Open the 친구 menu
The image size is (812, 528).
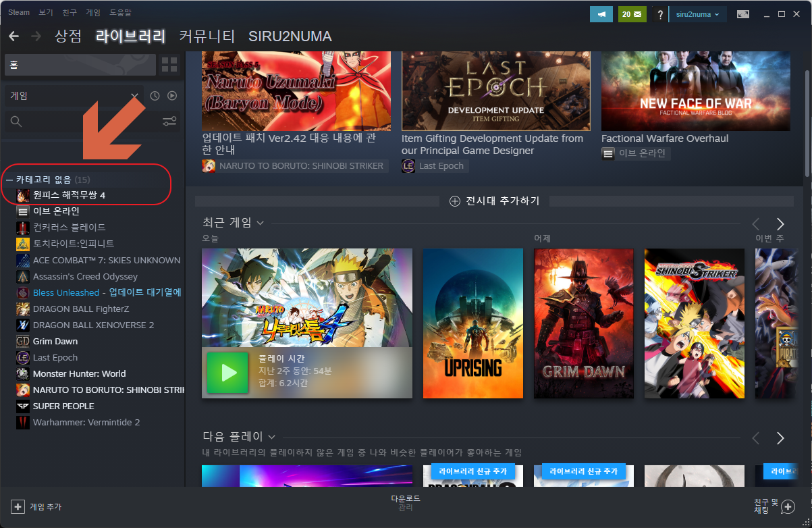70,13
